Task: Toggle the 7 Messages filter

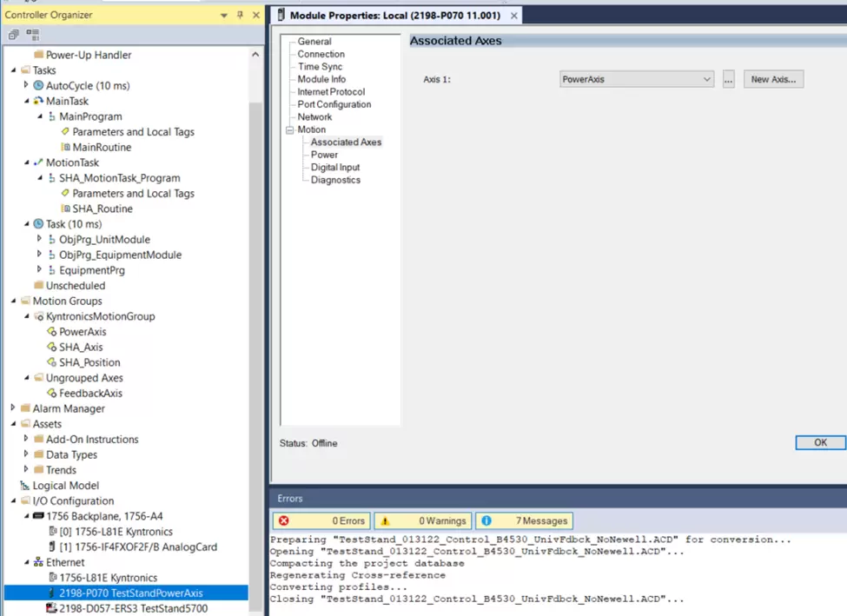Action: click(524, 521)
